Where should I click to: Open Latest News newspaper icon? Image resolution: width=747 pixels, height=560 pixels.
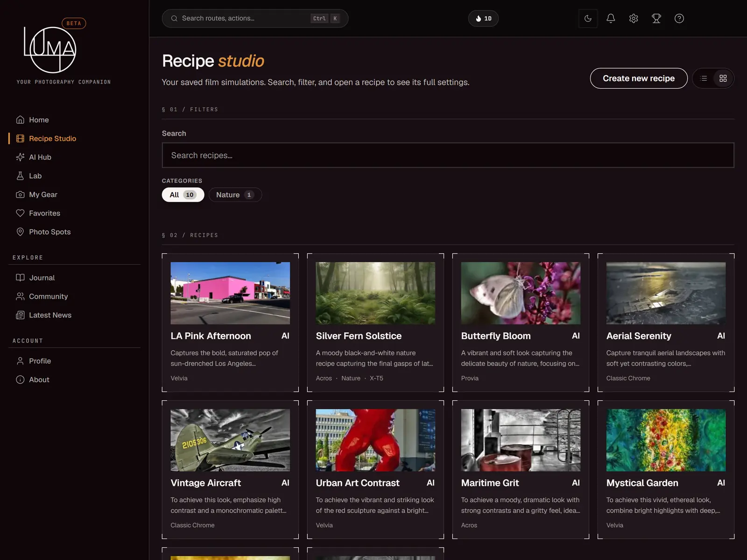(x=20, y=315)
